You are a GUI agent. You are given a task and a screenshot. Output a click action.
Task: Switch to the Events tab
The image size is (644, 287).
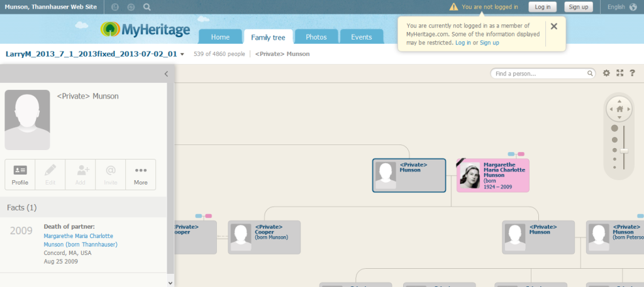tap(362, 37)
